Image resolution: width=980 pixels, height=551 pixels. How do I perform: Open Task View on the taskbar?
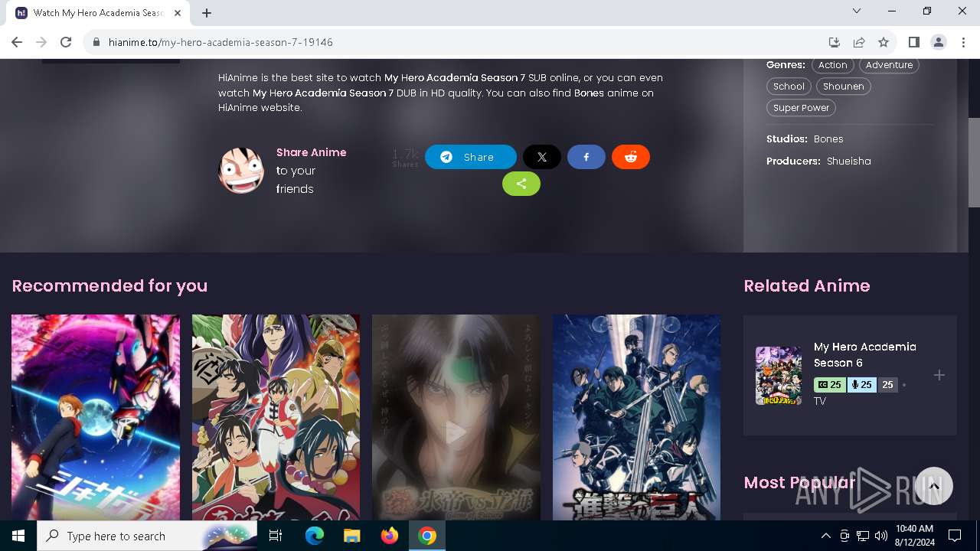coord(276,536)
